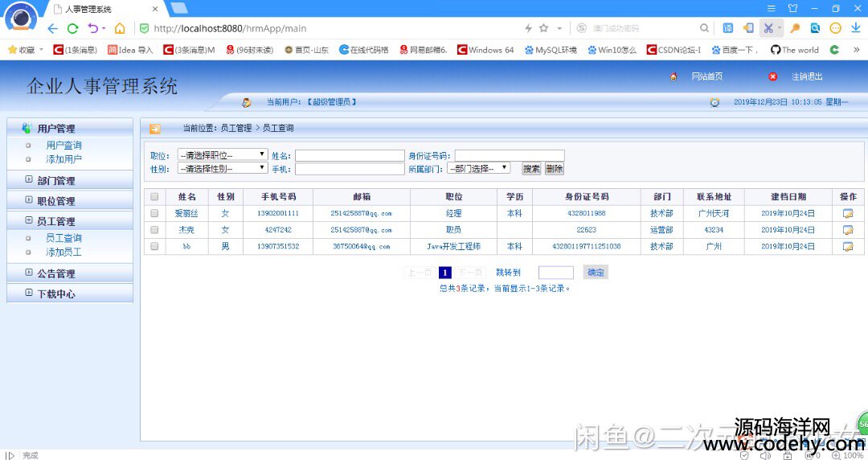This screenshot has width=868, height=460.
Task: Click the red 注销退出 logout icon
Action: tap(773, 76)
